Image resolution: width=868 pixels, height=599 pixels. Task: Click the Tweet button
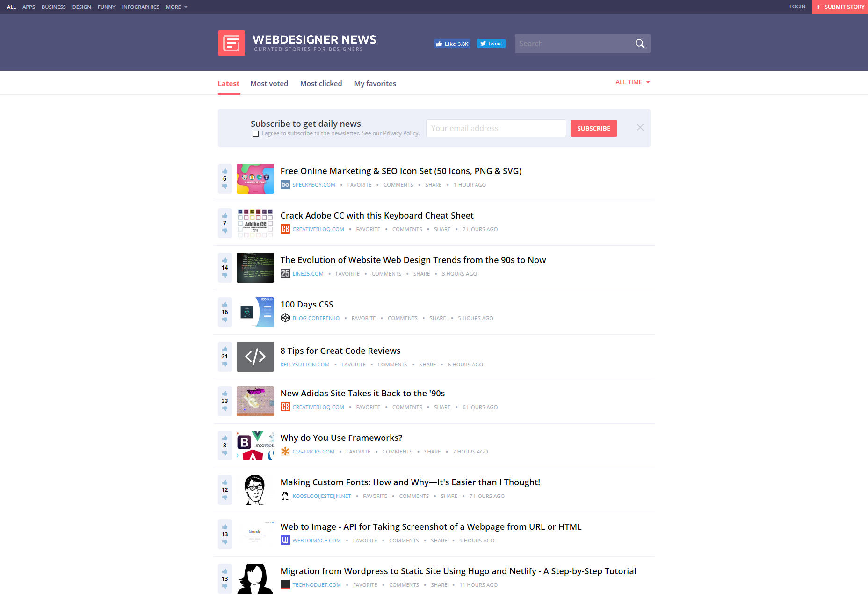(491, 44)
